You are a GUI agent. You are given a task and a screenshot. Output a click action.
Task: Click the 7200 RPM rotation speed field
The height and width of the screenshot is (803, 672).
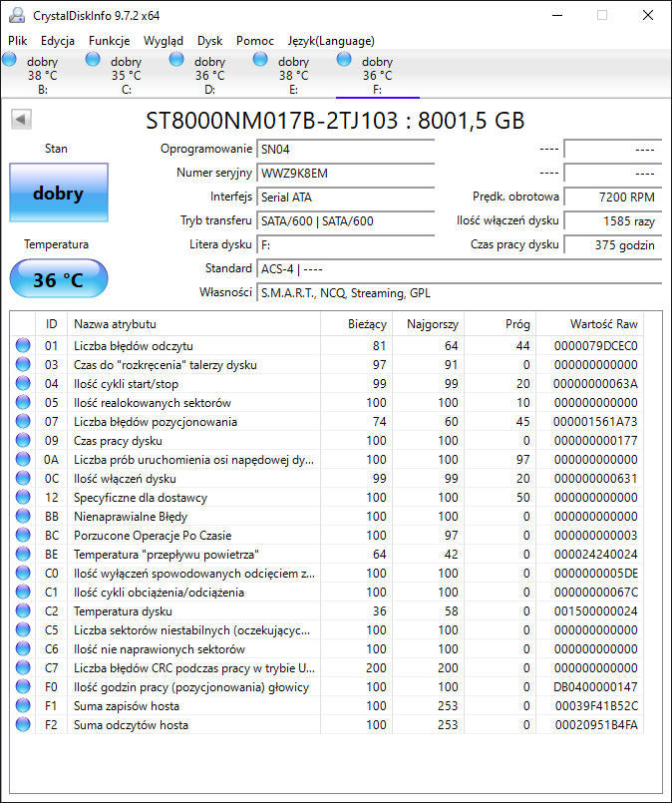(x=612, y=198)
